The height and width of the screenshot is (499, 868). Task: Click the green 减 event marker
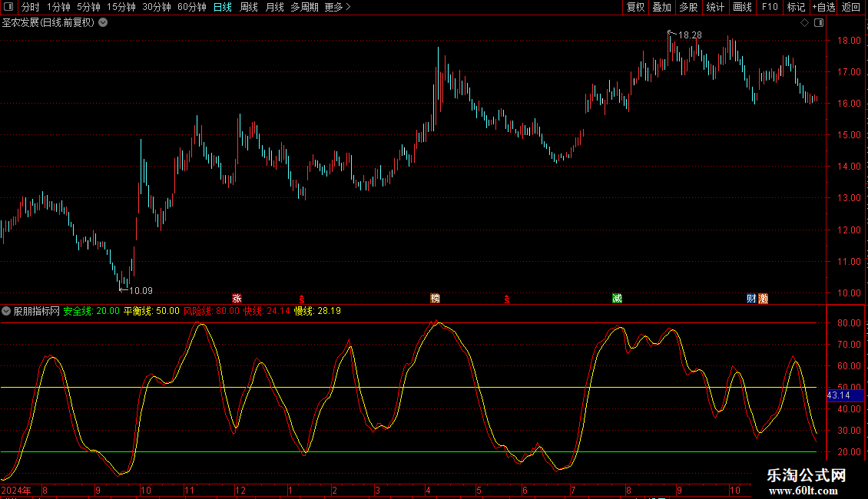(x=618, y=299)
